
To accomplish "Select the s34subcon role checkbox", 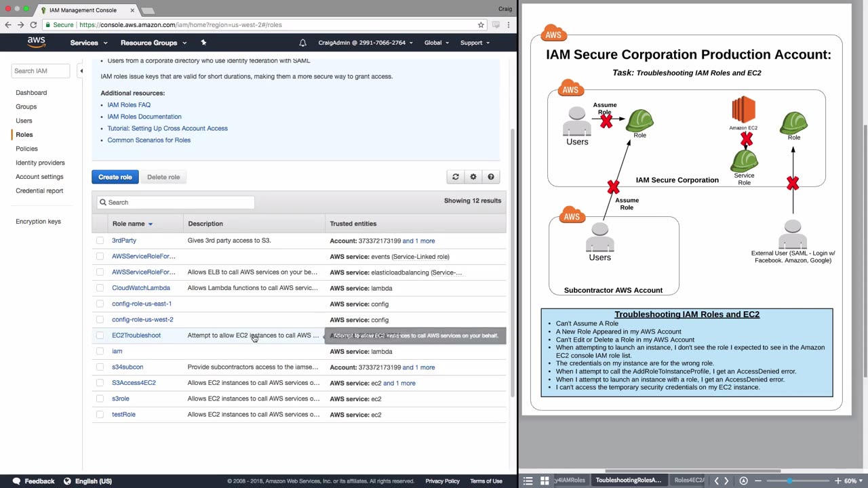I will point(100,367).
